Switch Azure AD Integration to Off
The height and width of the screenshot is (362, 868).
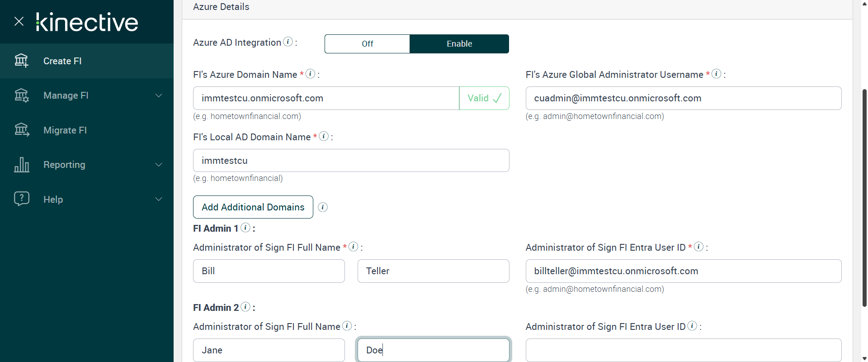tap(367, 44)
